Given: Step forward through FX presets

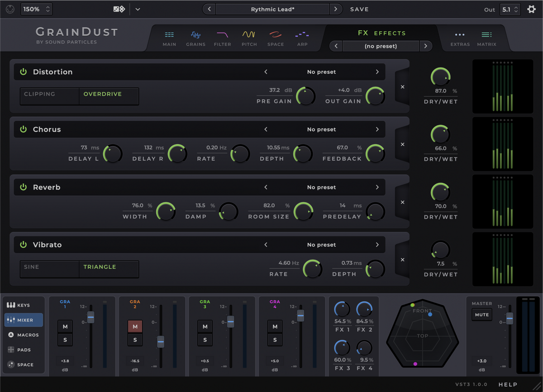Looking at the screenshot, I should tap(425, 46).
